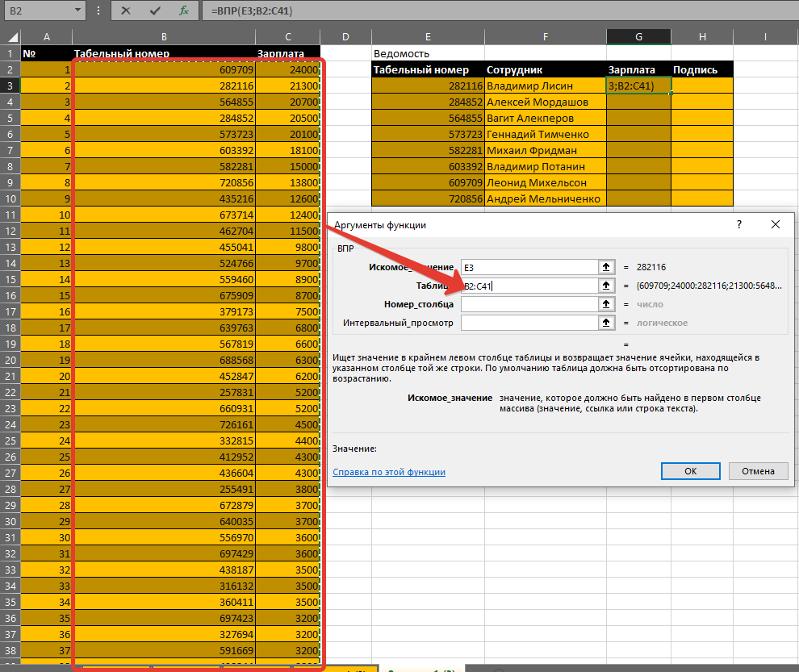Screen dimensions: 799x672
Task: Click the Искомое_значение field containing E3
Action: 529,267
